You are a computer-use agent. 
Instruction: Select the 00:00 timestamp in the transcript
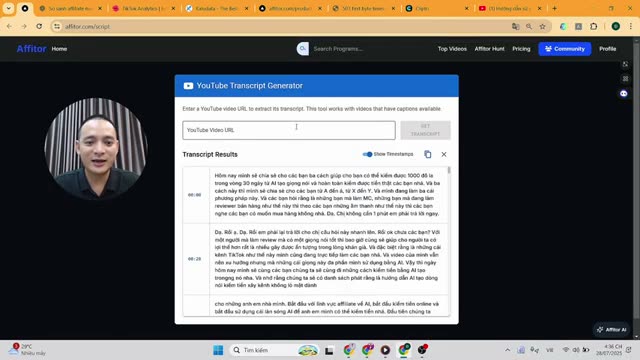pyautogui.click(x=194, y=195)
